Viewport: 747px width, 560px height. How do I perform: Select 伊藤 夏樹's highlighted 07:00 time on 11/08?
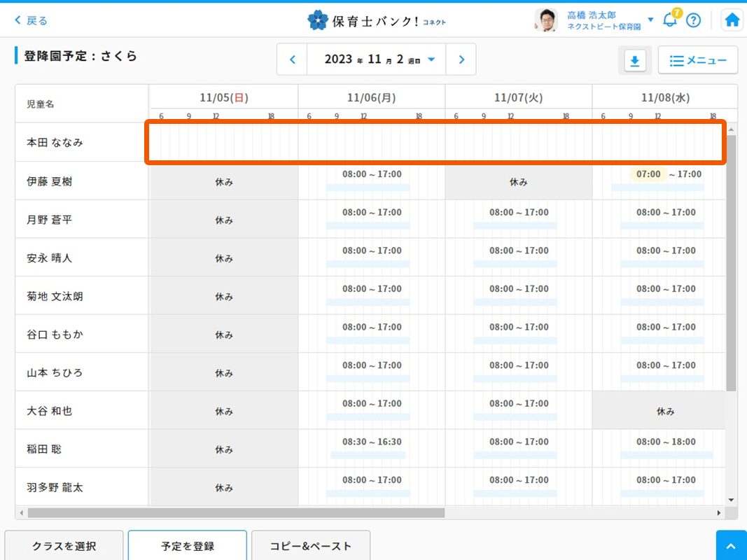pos(648,174)
